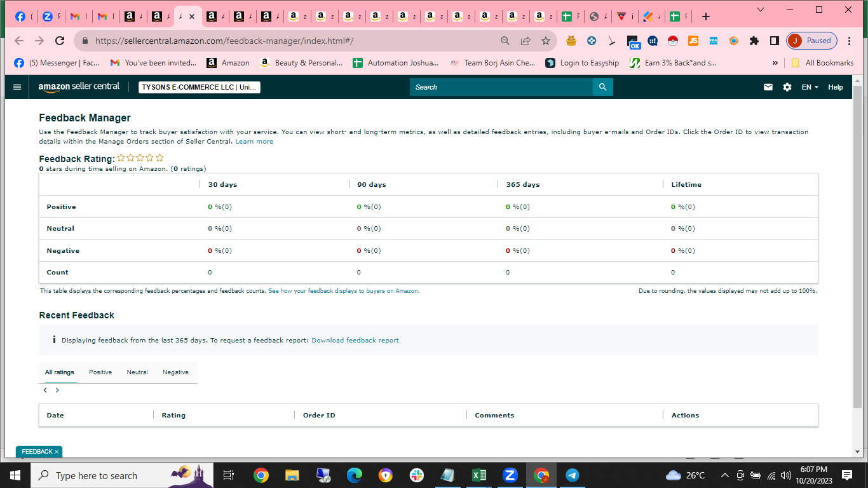This screenshot has height=488, width=868.
Task: Click the page vertical scrollbar
Action: (858, 246)
